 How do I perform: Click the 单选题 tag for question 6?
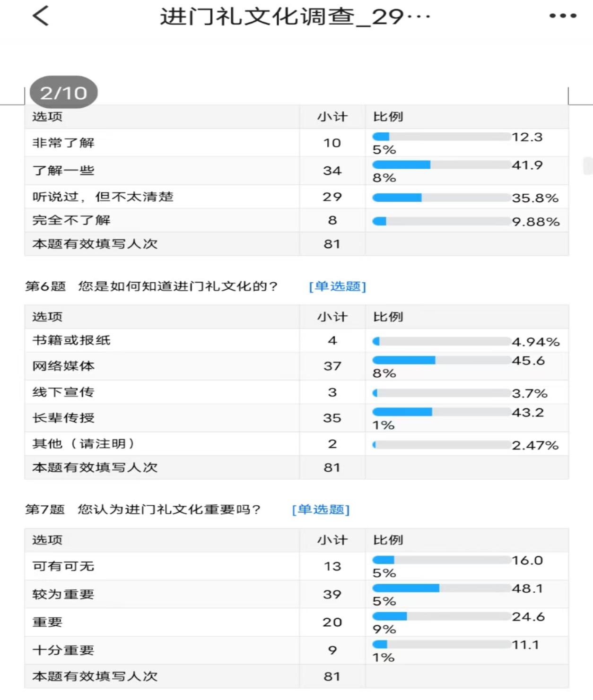pos(337,286)
